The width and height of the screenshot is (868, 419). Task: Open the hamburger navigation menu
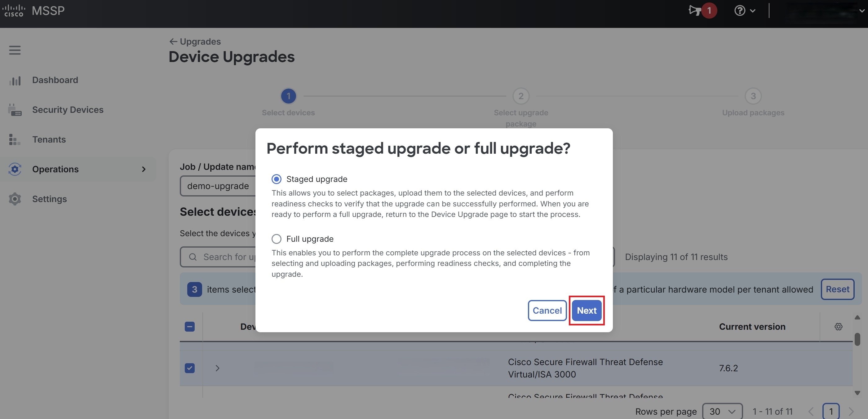pyautogui.click(x=15, y=50)
